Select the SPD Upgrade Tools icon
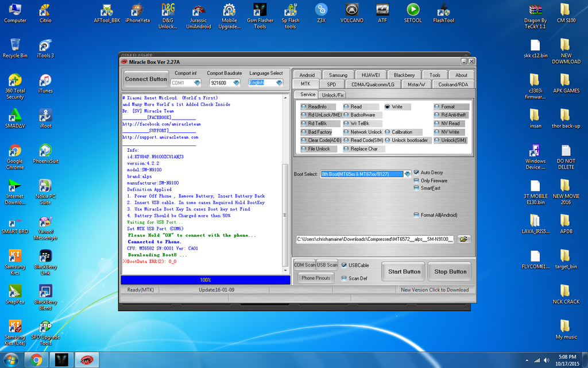Image resolution: width=588 pixels, height=368 pixels. [45, 332]
